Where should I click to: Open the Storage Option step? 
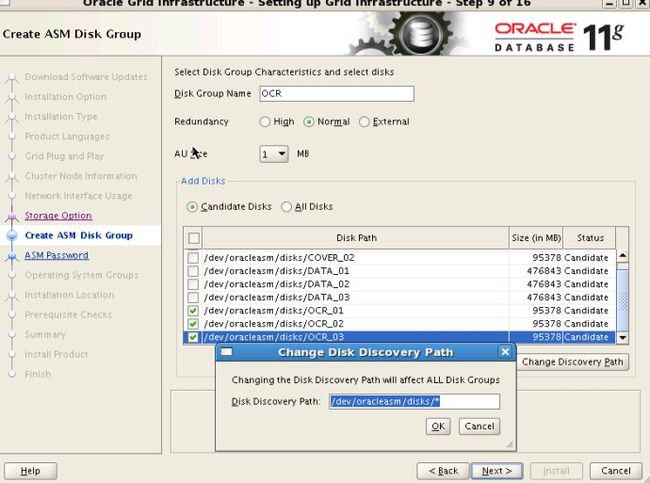pyautogui.click(x=58, y=216)
